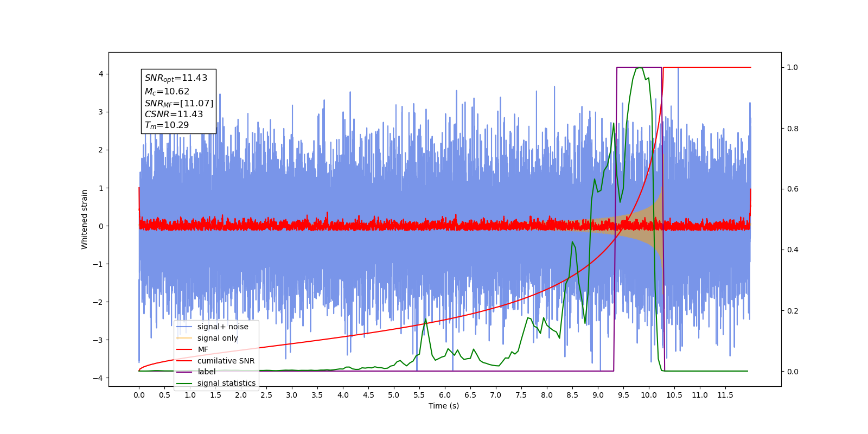The height and width of the screenshot is (434, 868).
Task: Click the 'Time (s)' x-axis label
Action: pyautogui.click(x=444, y=406)
